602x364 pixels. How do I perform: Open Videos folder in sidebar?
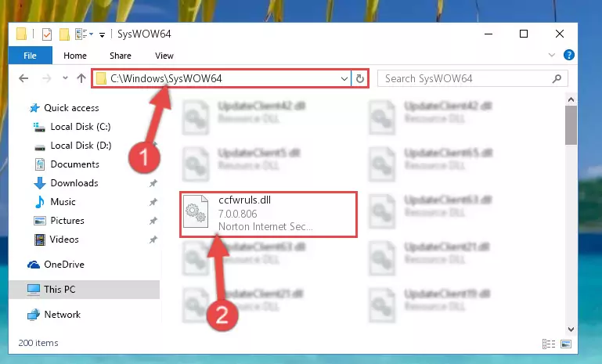64,240
